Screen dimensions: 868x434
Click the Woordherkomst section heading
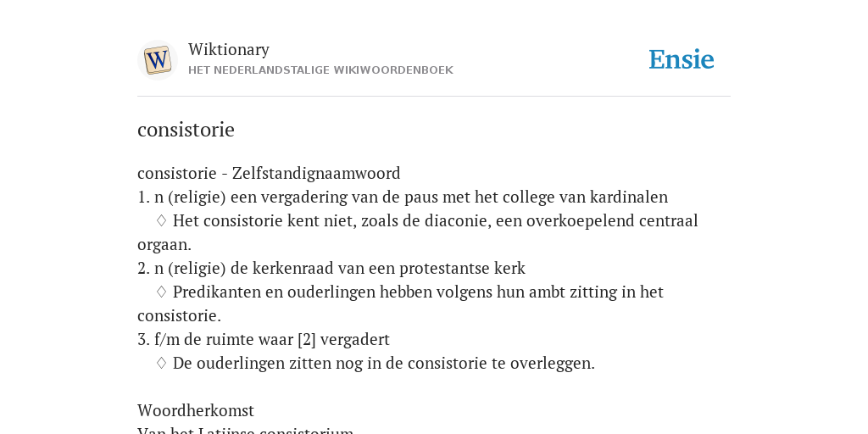pos(196,411)
